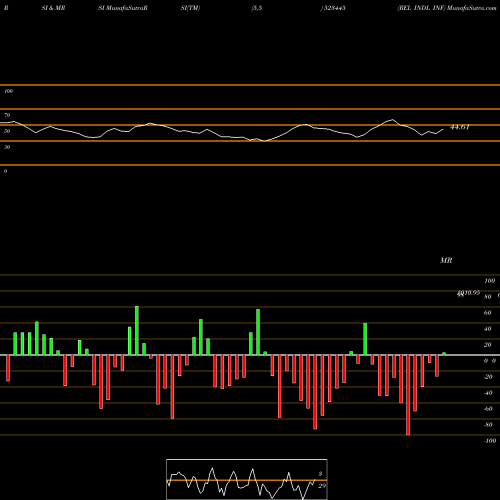Click the -40 label on the MR axis
This screenshot has height=500, width=500.
pos(488,393)
